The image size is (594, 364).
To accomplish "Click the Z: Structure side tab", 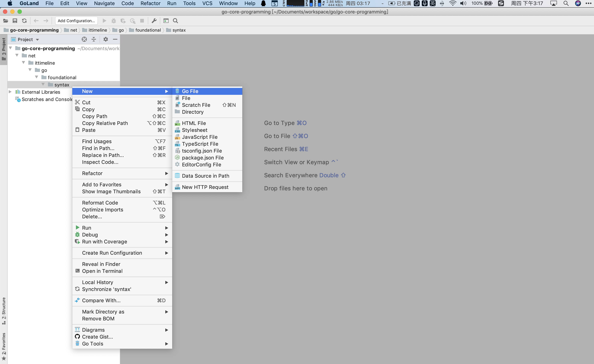I will 4,311.
